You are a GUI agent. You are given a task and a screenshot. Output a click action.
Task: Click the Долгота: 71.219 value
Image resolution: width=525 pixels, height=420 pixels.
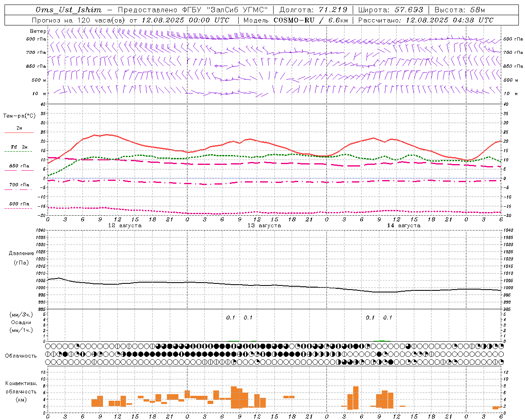coord(313,10)
